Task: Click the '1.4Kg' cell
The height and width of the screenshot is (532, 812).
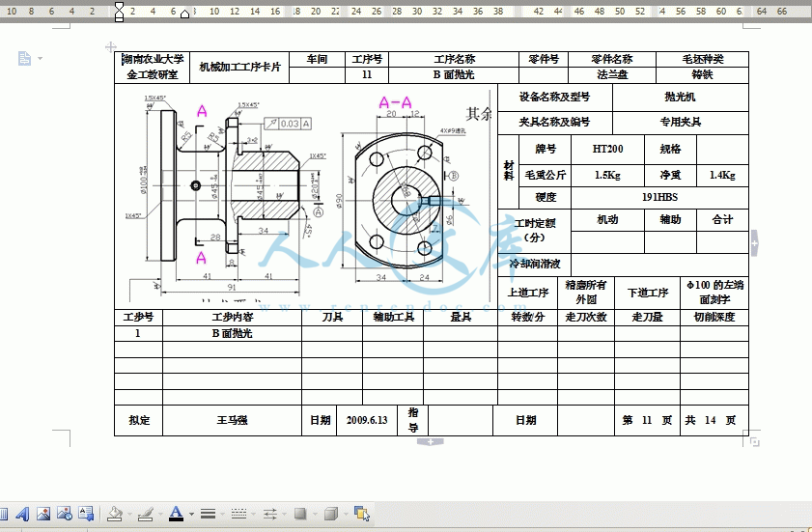Action: tap(722, 176)
